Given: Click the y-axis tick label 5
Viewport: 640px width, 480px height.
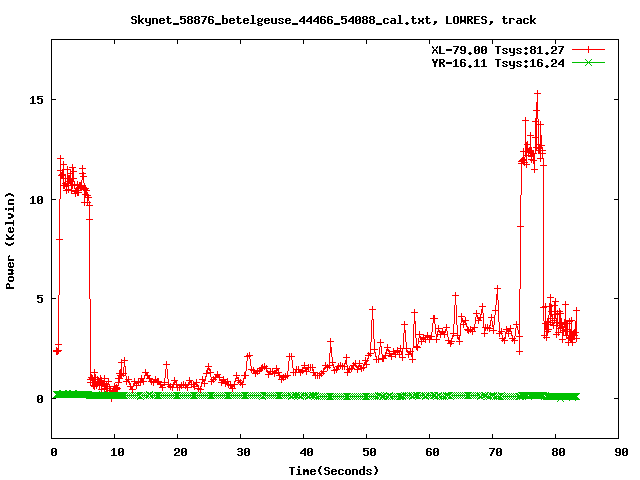Looking at the screenshot, I should (40, 299).
